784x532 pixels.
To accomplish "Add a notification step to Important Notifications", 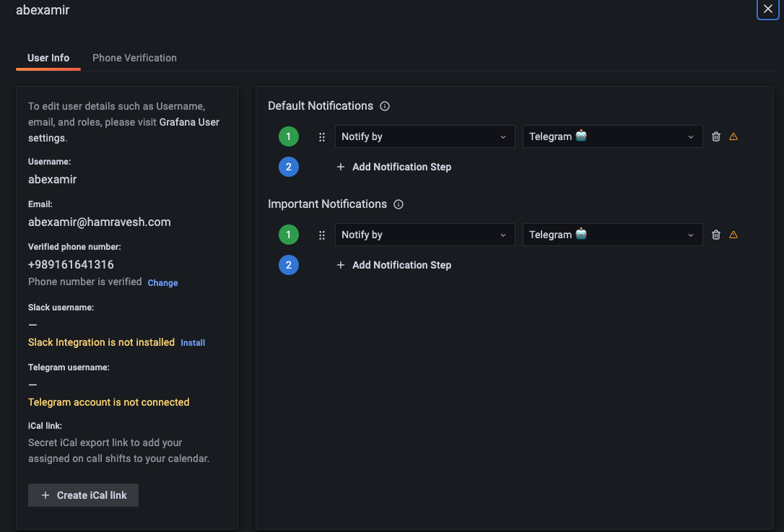I will (394, 265).
